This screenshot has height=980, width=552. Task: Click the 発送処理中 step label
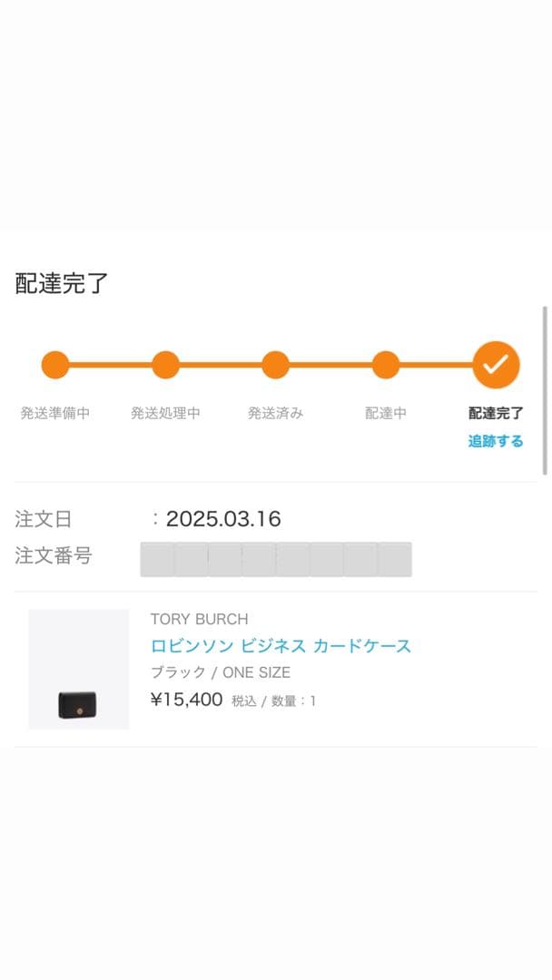point(165,414)
